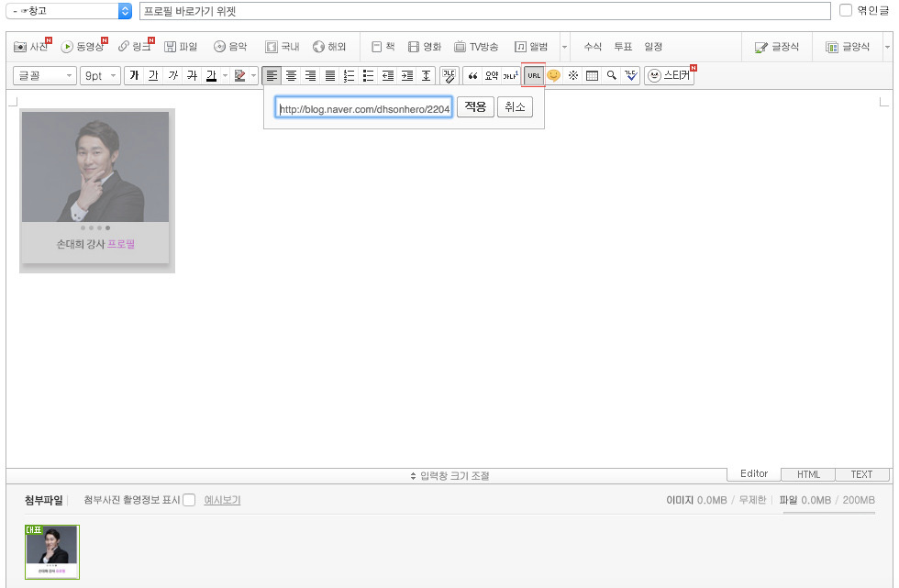Screen dimensions: 899x588
Task: Open the 예시보기 example link
Action: 222,500
